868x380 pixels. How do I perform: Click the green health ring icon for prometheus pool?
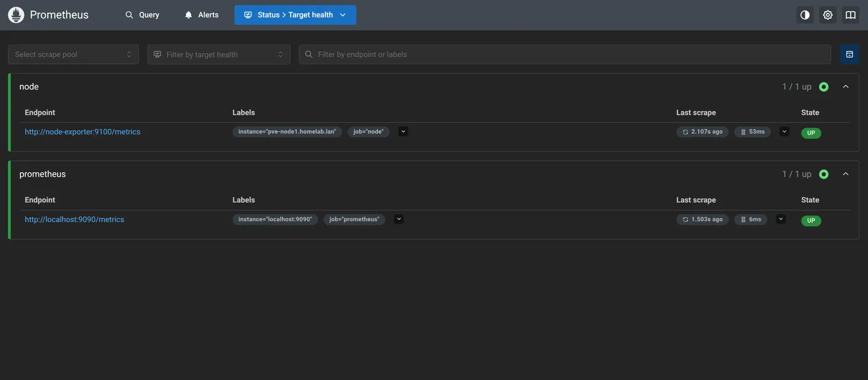[x=823, y=174]
